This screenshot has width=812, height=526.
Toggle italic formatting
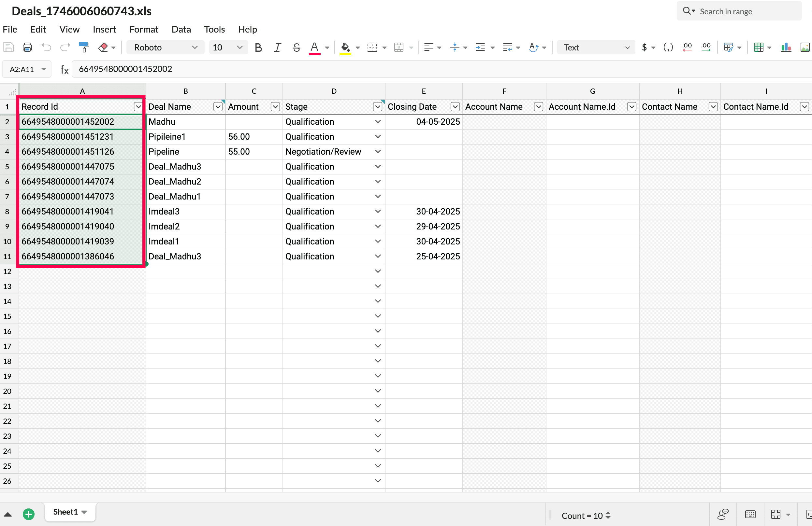tap(277, 48)
